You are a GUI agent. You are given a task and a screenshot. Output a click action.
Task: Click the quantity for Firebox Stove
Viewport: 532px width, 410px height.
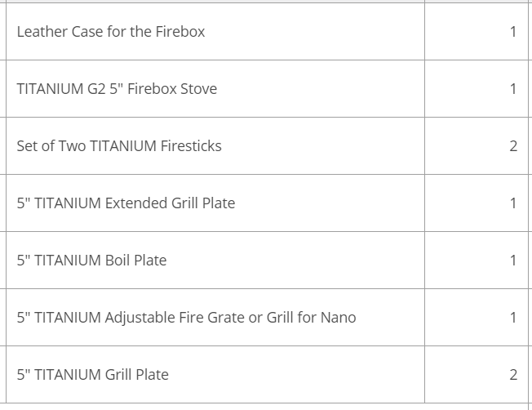pyautogui.click(x=512, y=89)
